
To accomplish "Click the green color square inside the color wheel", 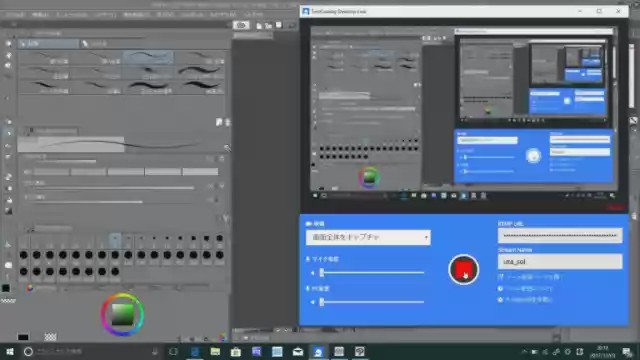I will coord(122,315).
